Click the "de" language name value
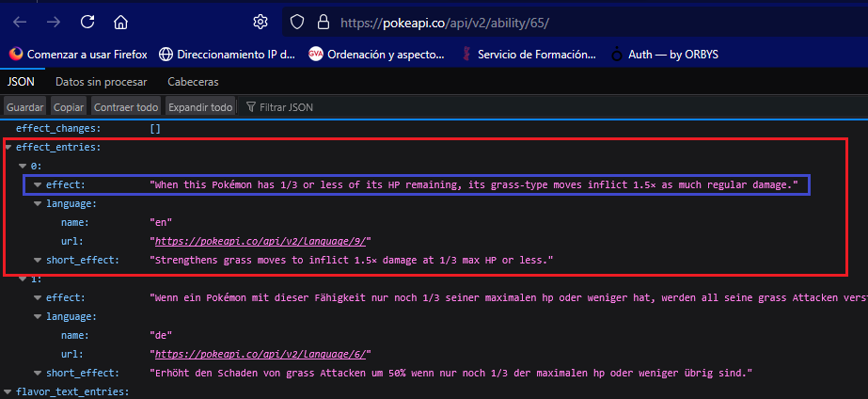The height and width of the screenshot is (399, 868). (x=161, y=335)
